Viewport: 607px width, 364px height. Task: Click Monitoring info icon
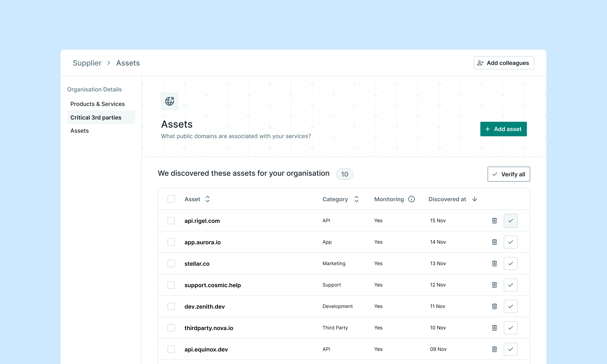coord(412,199)
